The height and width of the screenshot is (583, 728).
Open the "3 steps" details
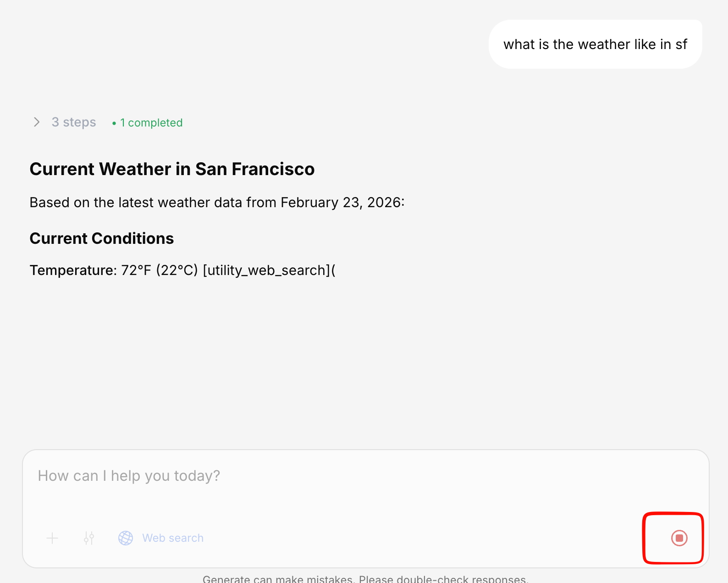(73, 122)
